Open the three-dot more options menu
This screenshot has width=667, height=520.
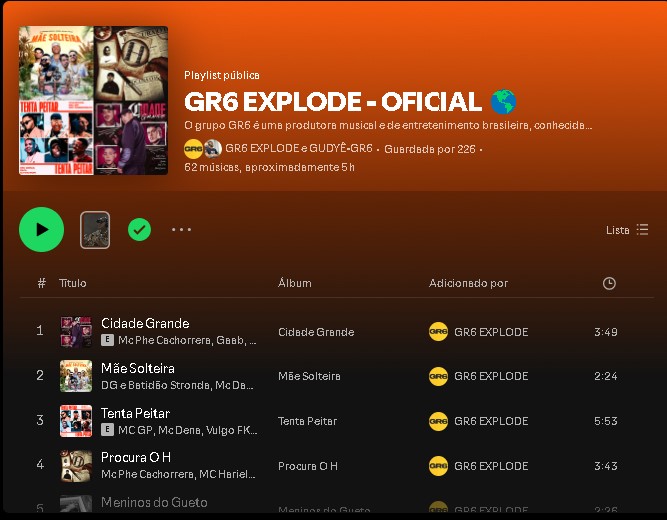click(181, 230)
